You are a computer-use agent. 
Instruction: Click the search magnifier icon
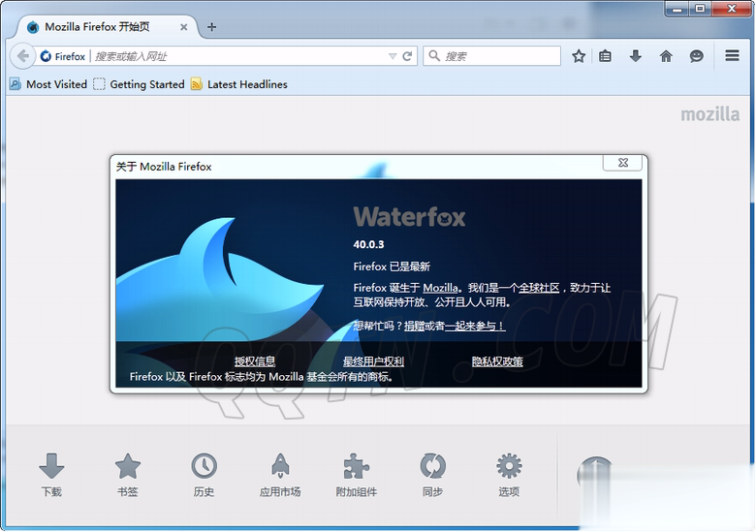(434, 56)
